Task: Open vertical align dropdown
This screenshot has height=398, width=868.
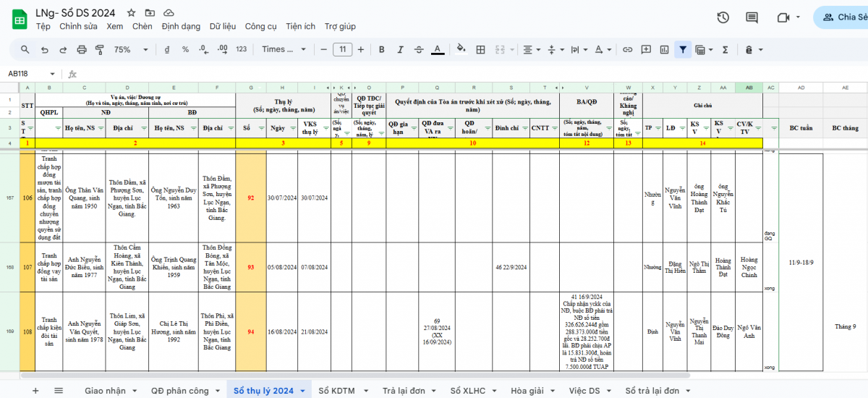Action: pos(556,49)
